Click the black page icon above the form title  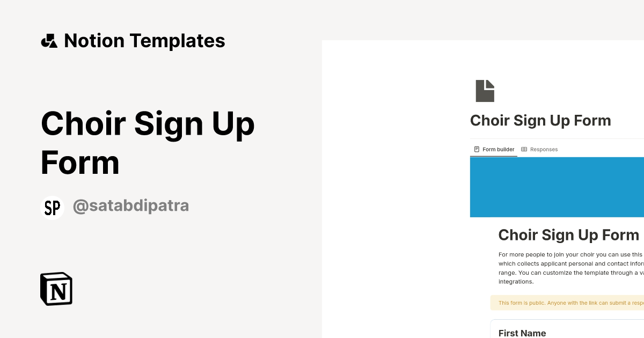coord(485,90)
